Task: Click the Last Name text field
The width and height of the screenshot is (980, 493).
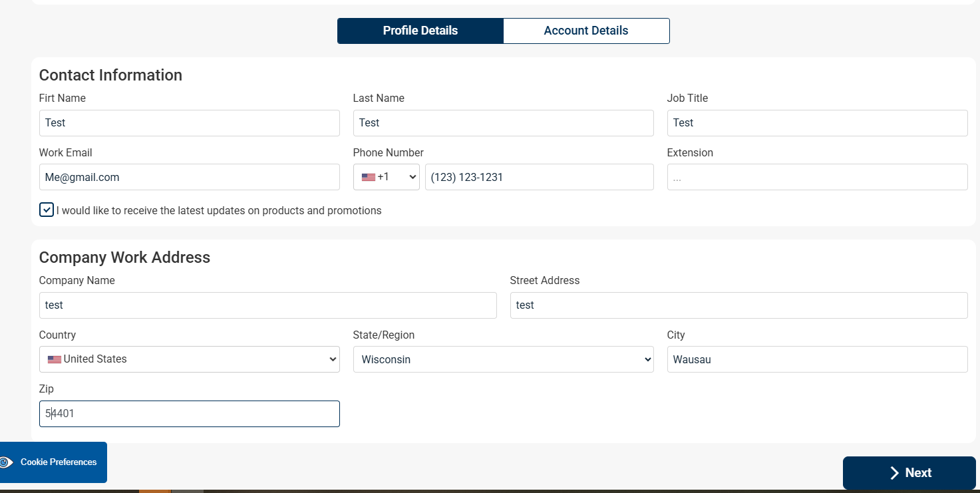Action: (x=503, y=123)
